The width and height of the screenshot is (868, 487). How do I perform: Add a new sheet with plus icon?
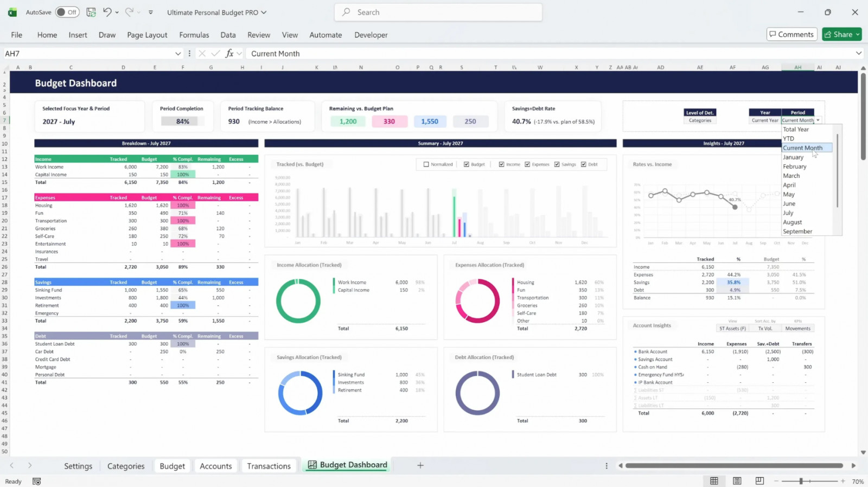tap(420, 465)
